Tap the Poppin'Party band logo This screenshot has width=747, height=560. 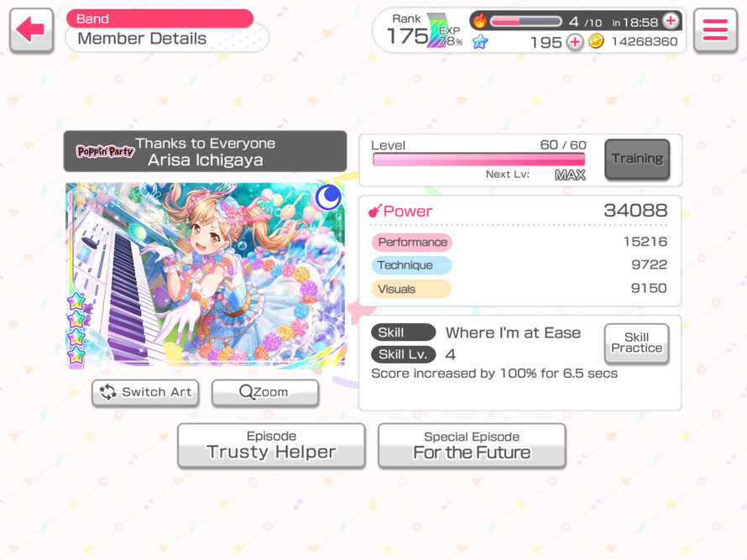coord(105,152)
